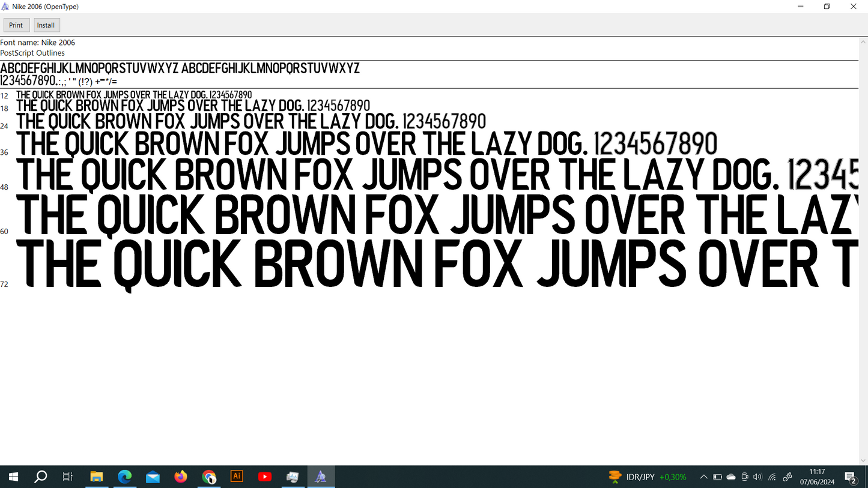Open Wi-Fi network status in system tray
The height and width of the screenshot is (488, 868).
click(x=771, y=476)
